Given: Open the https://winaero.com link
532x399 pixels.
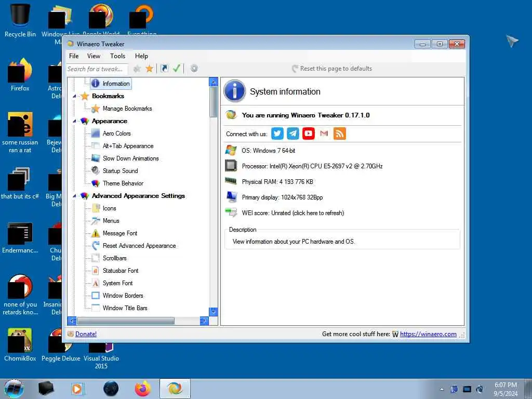Looking at the screenshot, I should [x=428, y=334].
